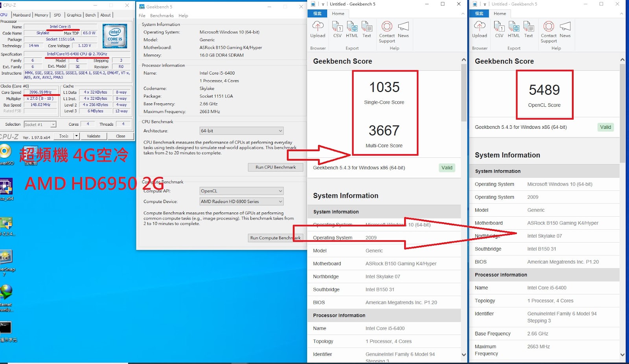Image resolution: width=629 pixels, height=364 pixels.
Task: Switch to CPU-Z Graphics tab
Action: point(74,15)
